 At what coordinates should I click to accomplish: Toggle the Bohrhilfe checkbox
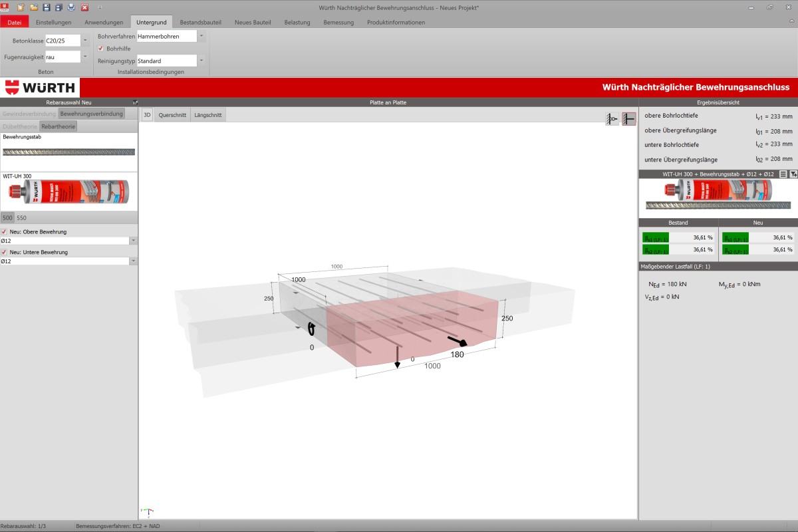(x=100, y=49)
